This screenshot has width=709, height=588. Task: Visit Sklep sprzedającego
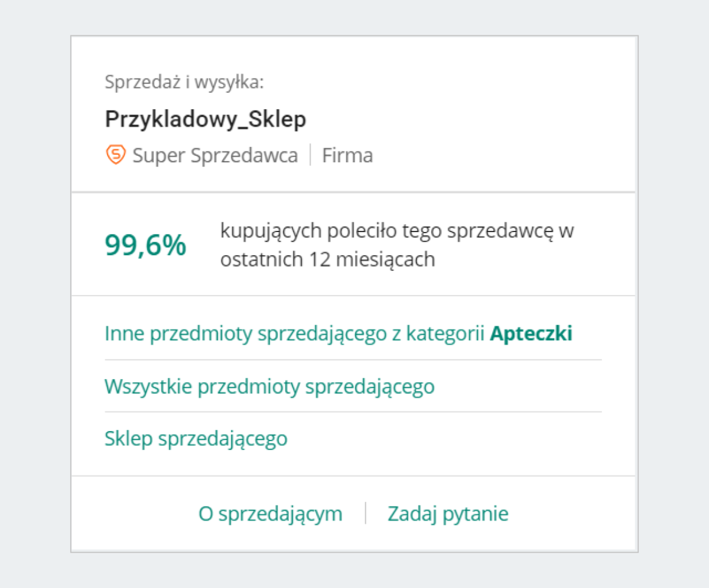196,438
